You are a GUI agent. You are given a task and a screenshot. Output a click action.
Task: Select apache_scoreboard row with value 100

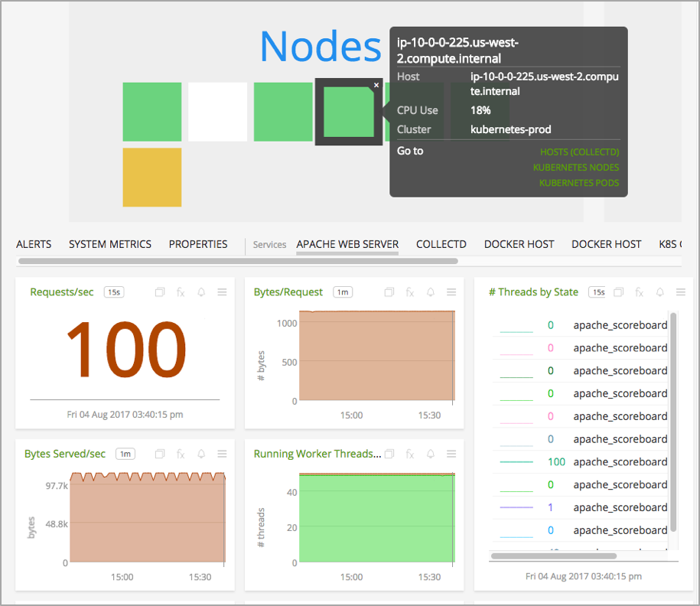[581, 461]
